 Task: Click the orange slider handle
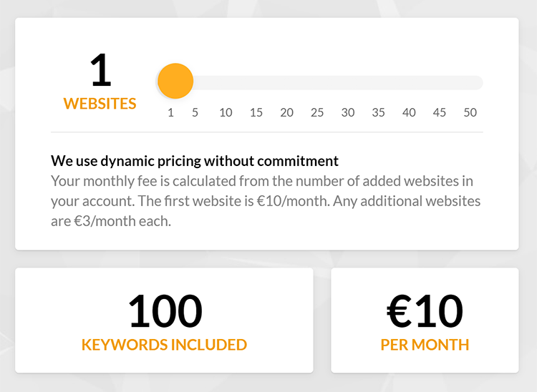tap(175, 81)
